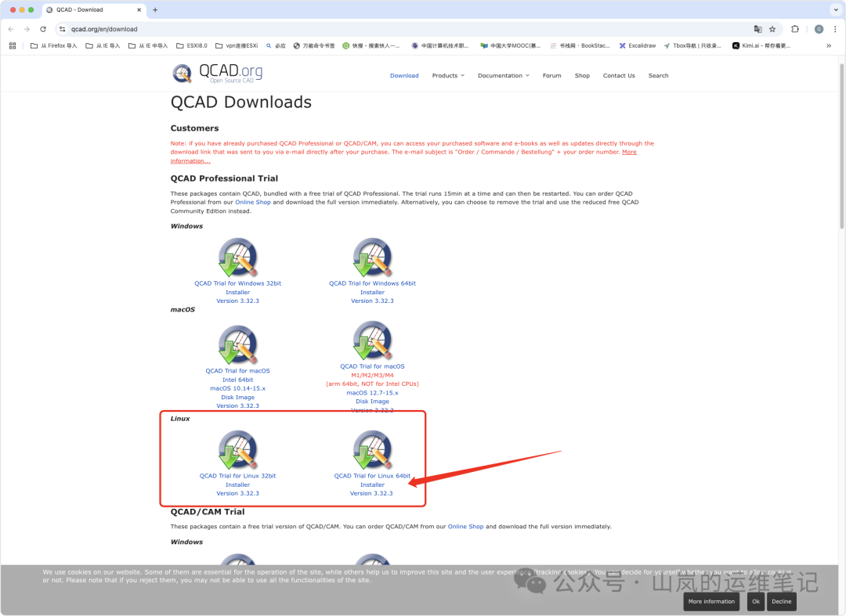Select the QCAD Trial for macOS Intel download icon
This screenshot has height=616, width=846.
click(237, 342)
